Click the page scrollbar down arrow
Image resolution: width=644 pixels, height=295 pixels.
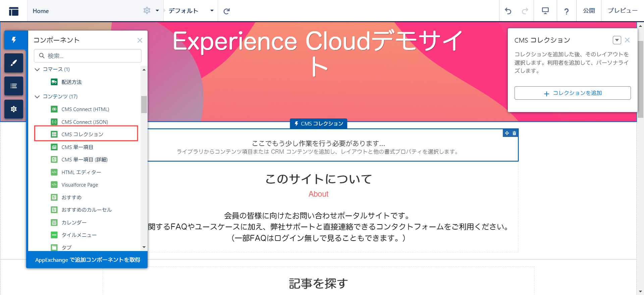tap(640, 292)
